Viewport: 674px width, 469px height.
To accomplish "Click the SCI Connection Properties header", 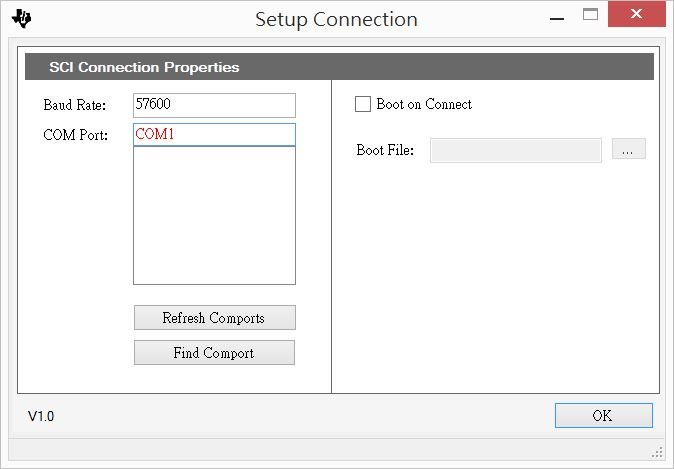I will coord(339,67).
